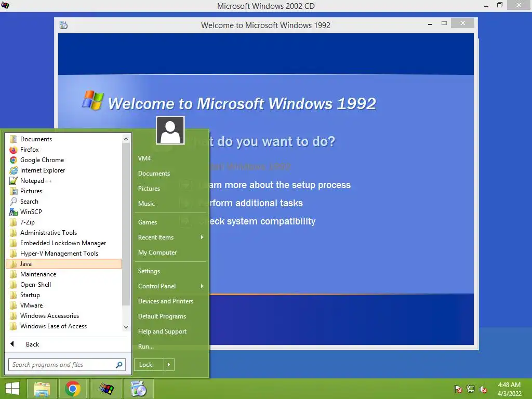Click the search magnifier icon in the start menu
The width and height of the screenshot is (532, 399).
coord(119,365)
